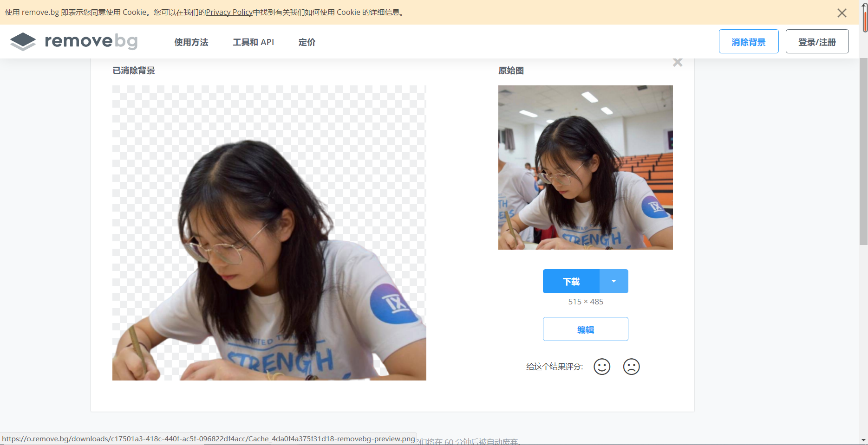This screenshot has width=868, height=445.
Task: Expand the download options dropdown arrow
Action: 614,281
